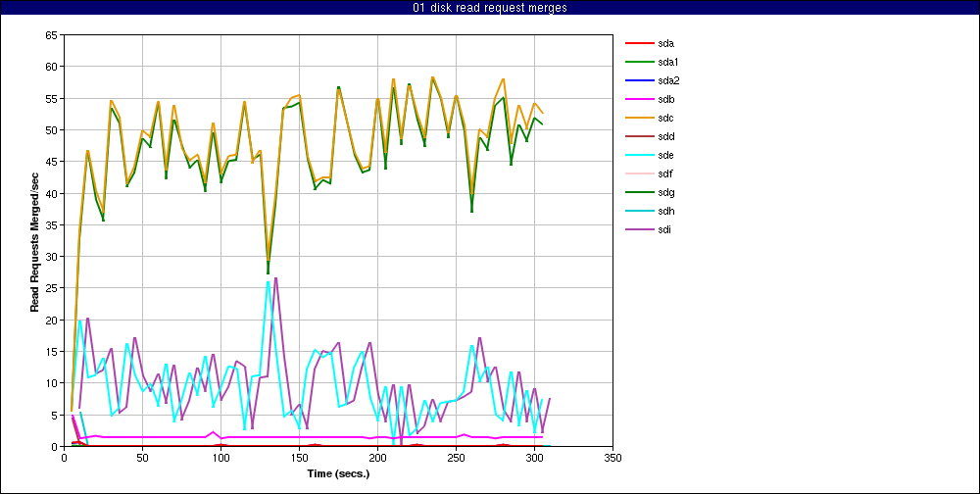The height and width of the screenshot is (494, 980).
Task: Click the chart title '01 disk read request merges'
Action: click(490, 8)
